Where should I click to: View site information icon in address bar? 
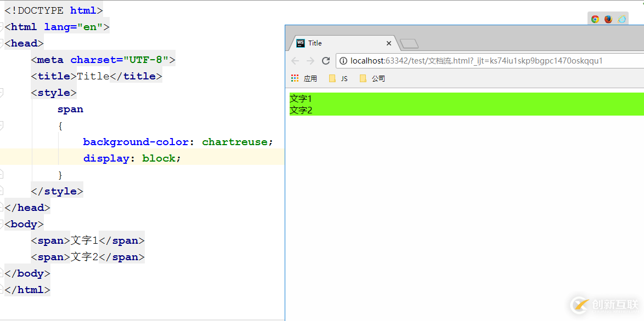point(343,61)
